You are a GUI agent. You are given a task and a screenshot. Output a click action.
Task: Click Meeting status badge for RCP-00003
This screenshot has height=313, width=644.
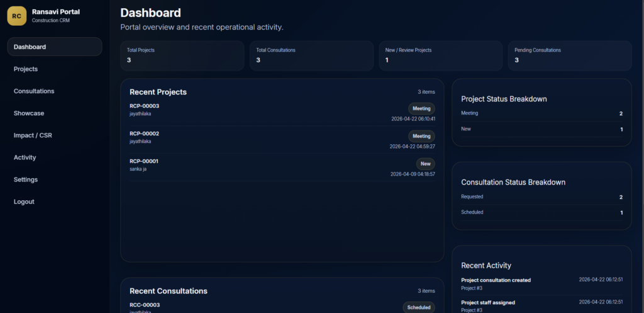pyautogui.click(x=421, y=108)
